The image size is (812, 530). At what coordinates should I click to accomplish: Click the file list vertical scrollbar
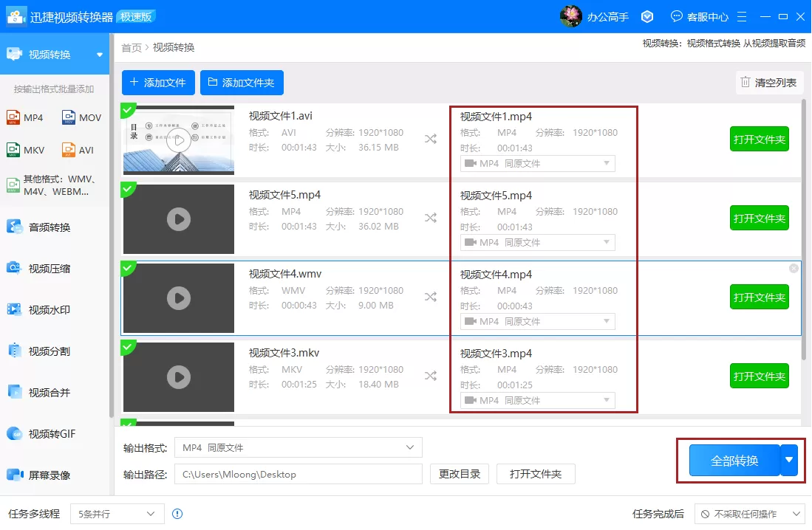[803, 230]
